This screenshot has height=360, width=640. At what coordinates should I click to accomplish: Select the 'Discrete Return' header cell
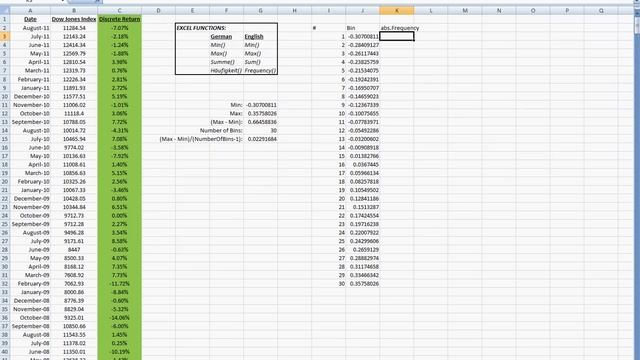point(120,19)
